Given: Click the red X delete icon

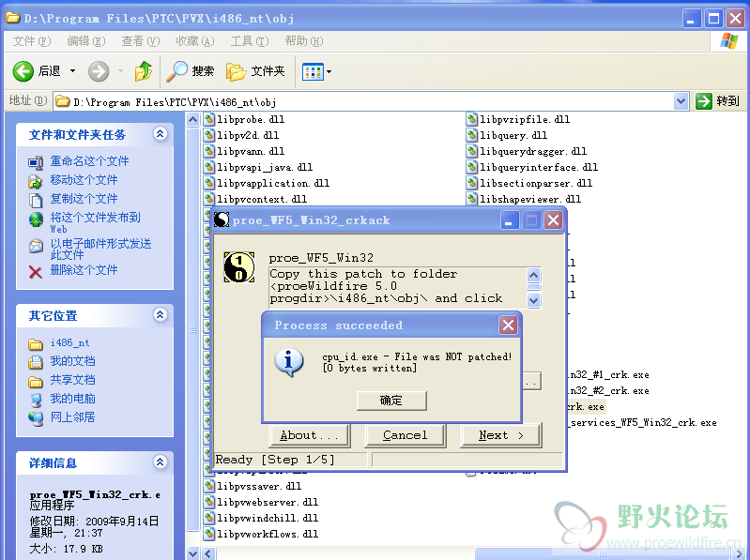Looking at the screenshot, I should tap(36, 272).
